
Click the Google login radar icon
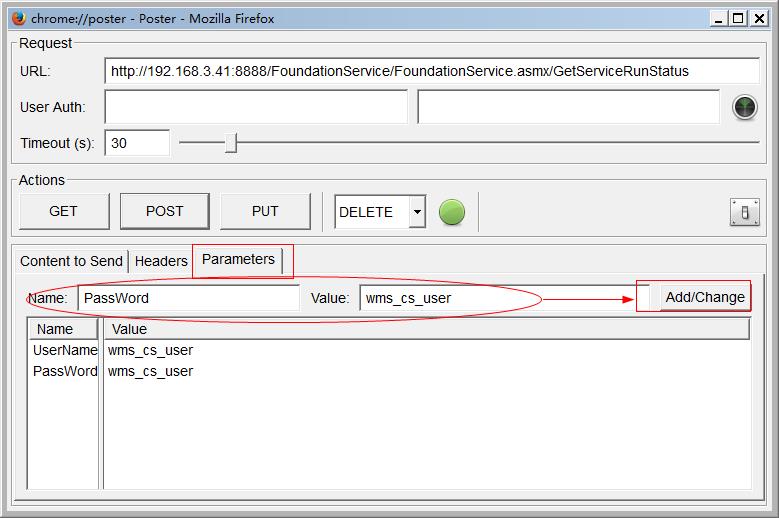[744, 107]
